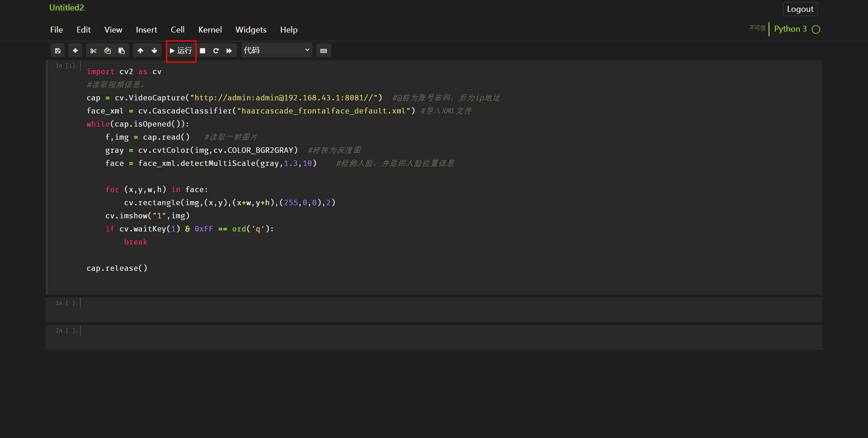Click the kernel idle status circle
The height and width of the screenshot is (438, 868).
pos(816,29)
